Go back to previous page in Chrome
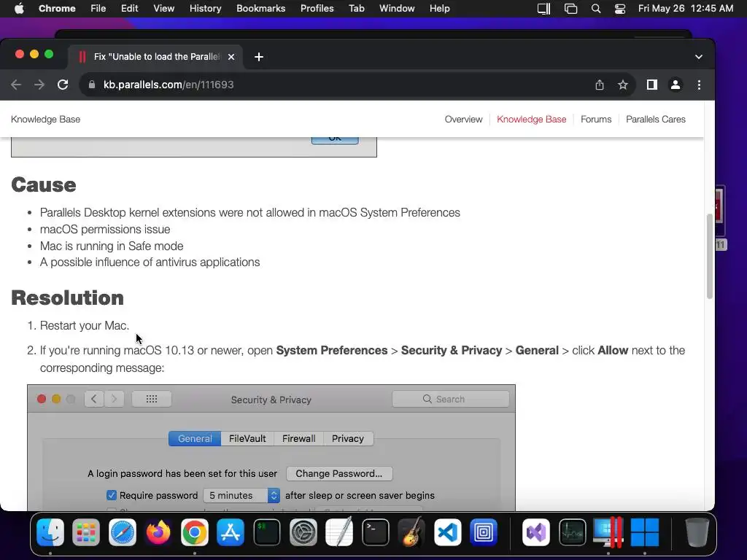This screenshot has height=560, width=747. (16, 85)
